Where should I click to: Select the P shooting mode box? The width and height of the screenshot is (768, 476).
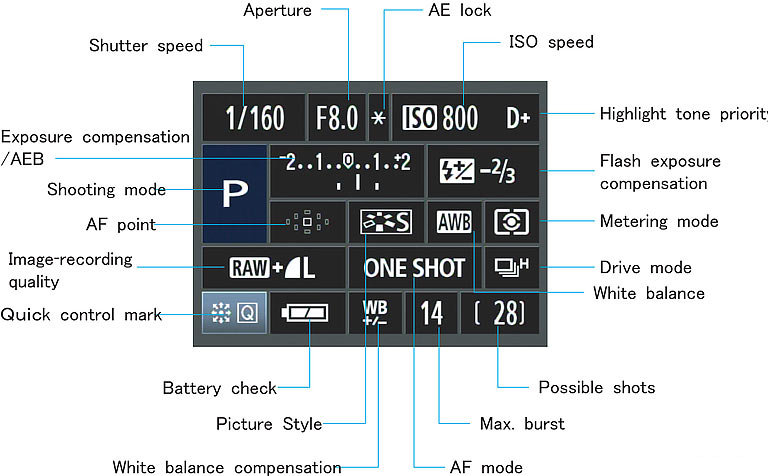(x=232, y=193)
